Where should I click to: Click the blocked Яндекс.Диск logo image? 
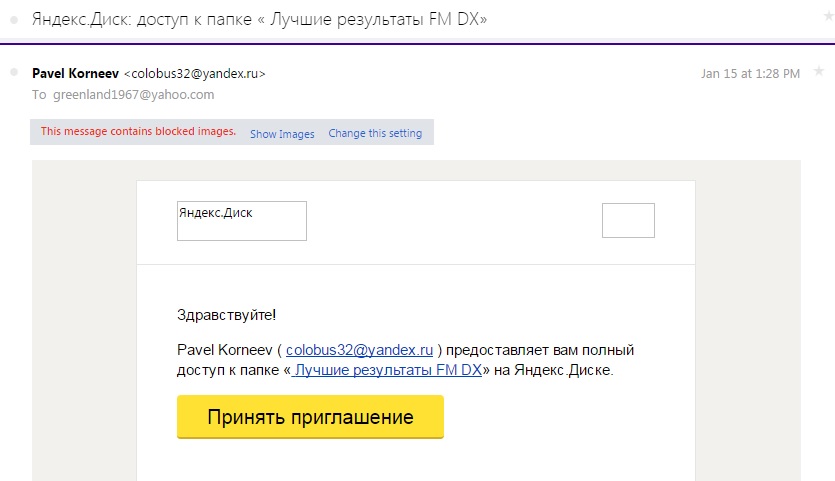pyautogui.click(x=242, y=221)
